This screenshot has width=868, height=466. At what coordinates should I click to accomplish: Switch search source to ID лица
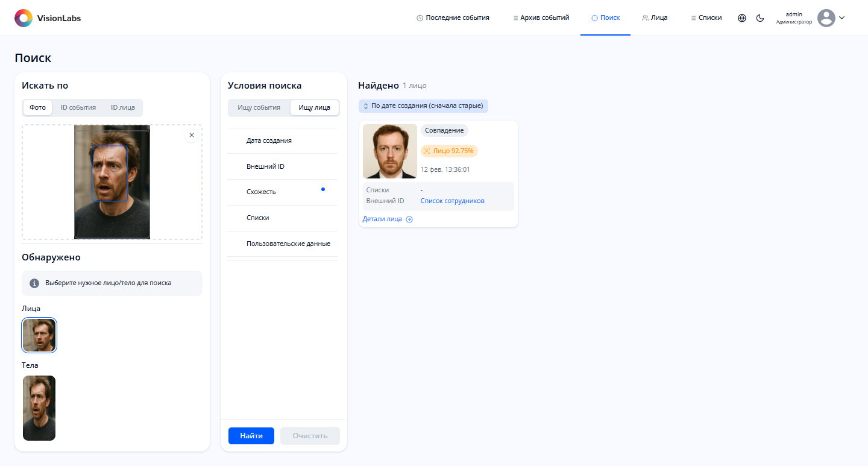tap(122, 107)
